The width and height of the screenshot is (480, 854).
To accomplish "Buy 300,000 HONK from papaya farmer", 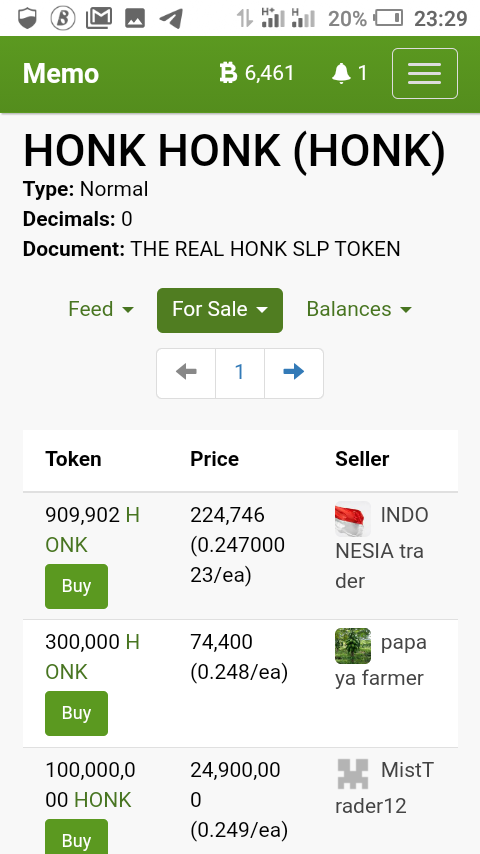I will pyautogui.click(x=76, y=713).
